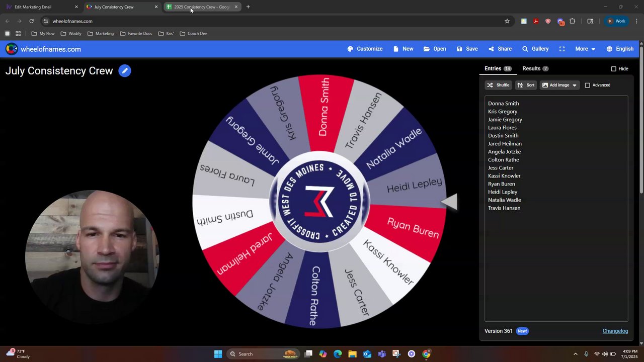Open the wheel Gallery
Viewport: 644px width, 362px height.
535,49
